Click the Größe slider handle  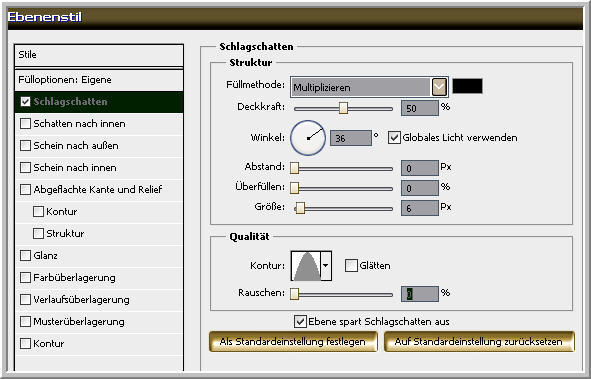(300, 208)
